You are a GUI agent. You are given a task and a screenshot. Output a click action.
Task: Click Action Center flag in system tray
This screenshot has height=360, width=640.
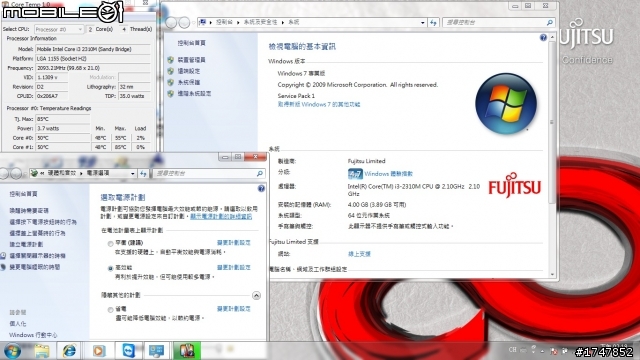coord(554,351)
